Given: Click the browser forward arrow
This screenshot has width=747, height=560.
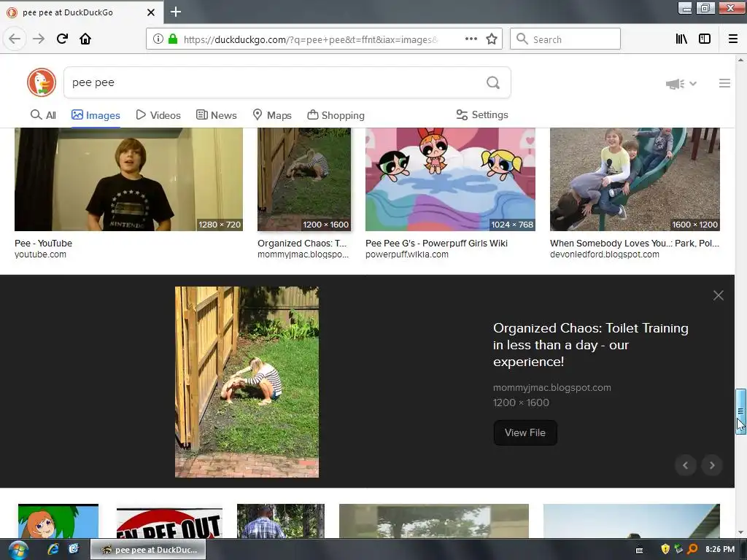Looking at the screenshot, I should (39, 39).
